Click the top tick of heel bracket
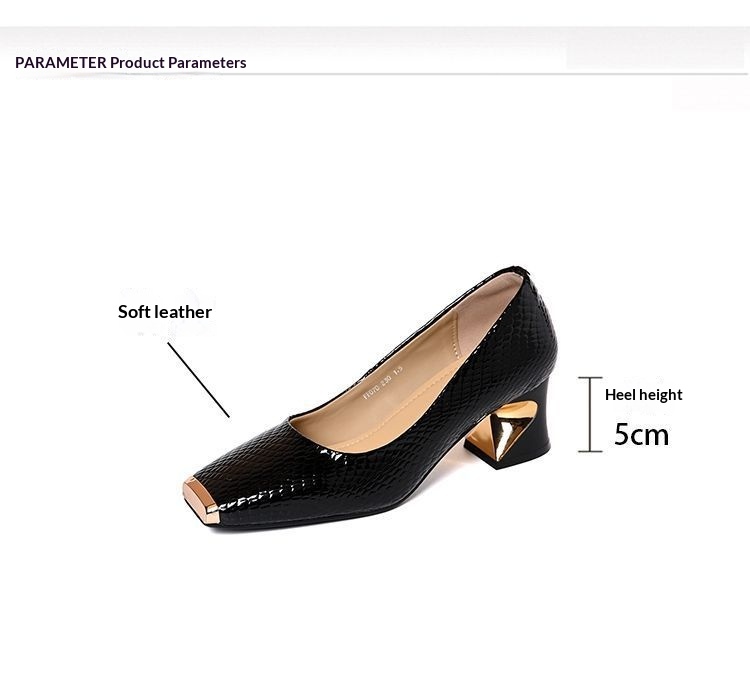 [590, 378]
